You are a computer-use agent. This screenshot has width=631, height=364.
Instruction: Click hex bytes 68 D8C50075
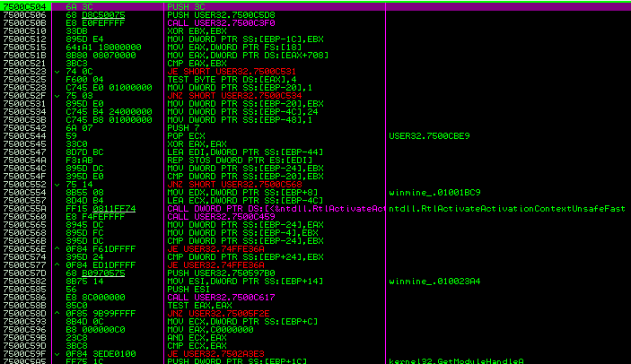coord(95,15)
